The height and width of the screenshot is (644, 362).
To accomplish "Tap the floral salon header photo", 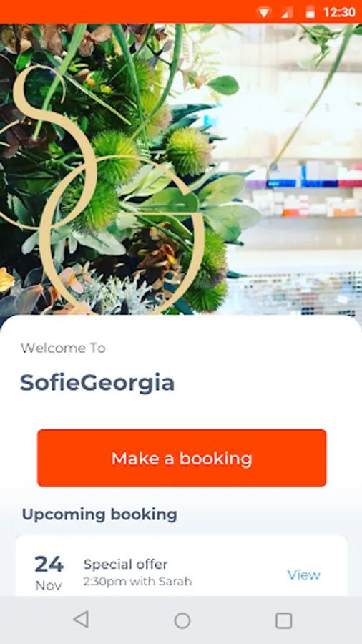I will [x=181, y=169].
